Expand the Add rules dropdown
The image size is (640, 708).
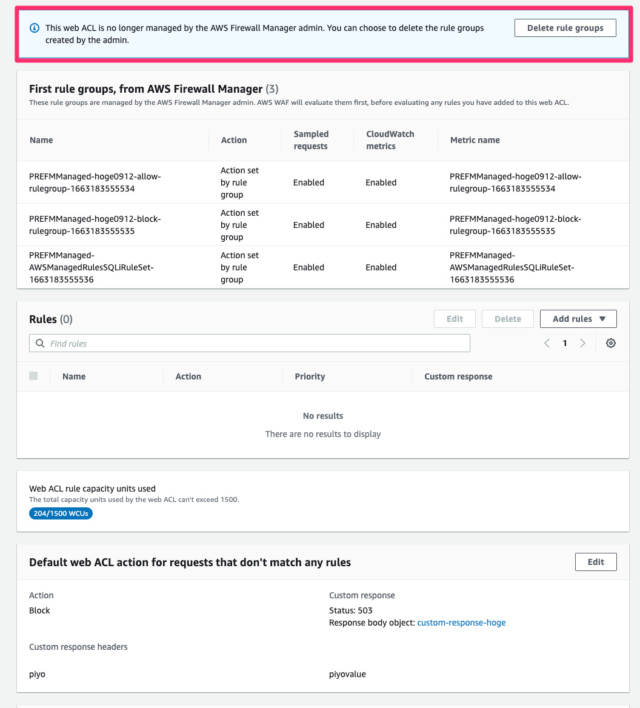(578, 319)
